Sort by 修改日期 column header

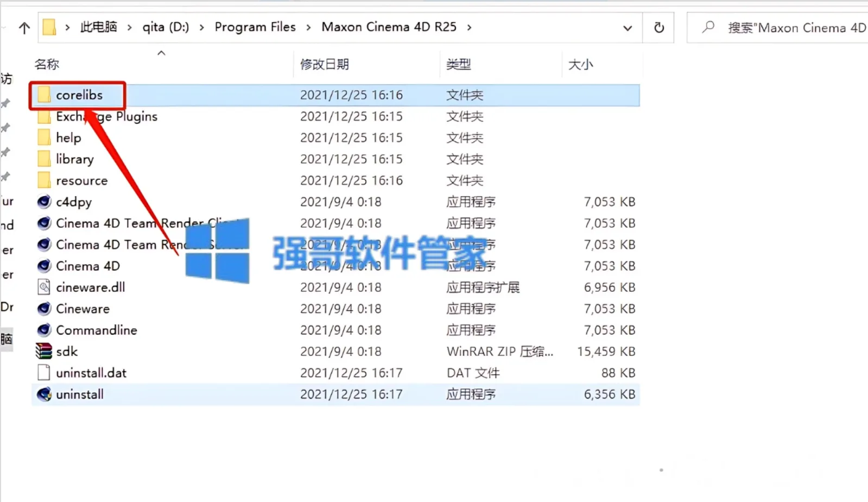pyautogui.click(x=325, y=65)
